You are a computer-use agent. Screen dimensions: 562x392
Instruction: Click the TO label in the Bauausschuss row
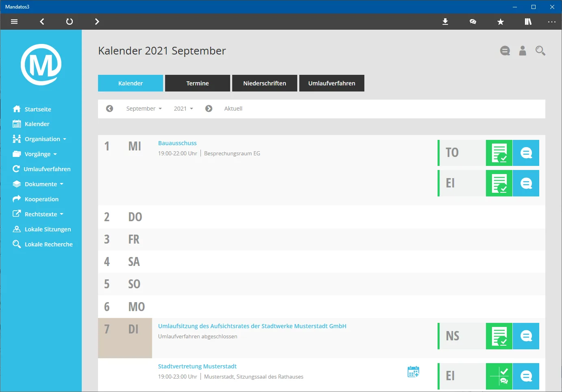pyautogui.click(x=452, y=153)
